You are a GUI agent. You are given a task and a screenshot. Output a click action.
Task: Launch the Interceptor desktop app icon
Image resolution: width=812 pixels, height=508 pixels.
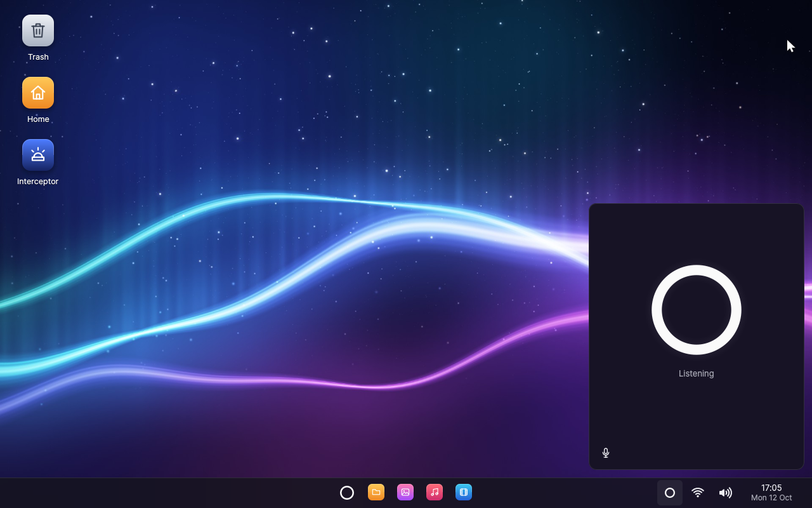pyautogui.click(x=38, y=155)
